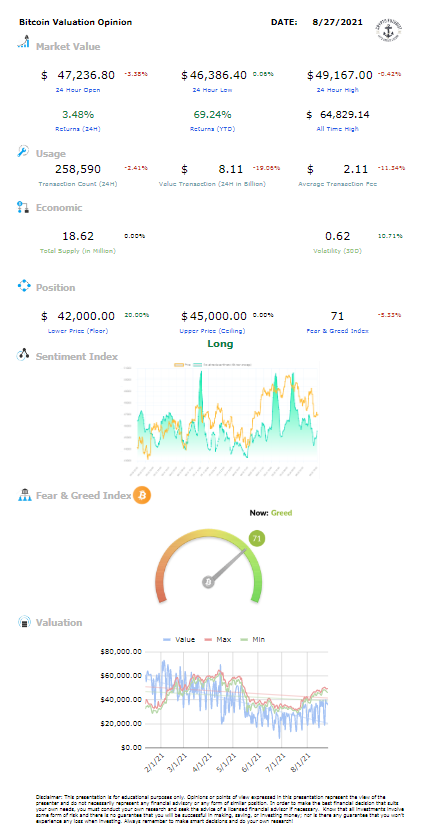Click the Position arrows icon
The height and width of the screenshot is (840, 433).
[25, 286]
